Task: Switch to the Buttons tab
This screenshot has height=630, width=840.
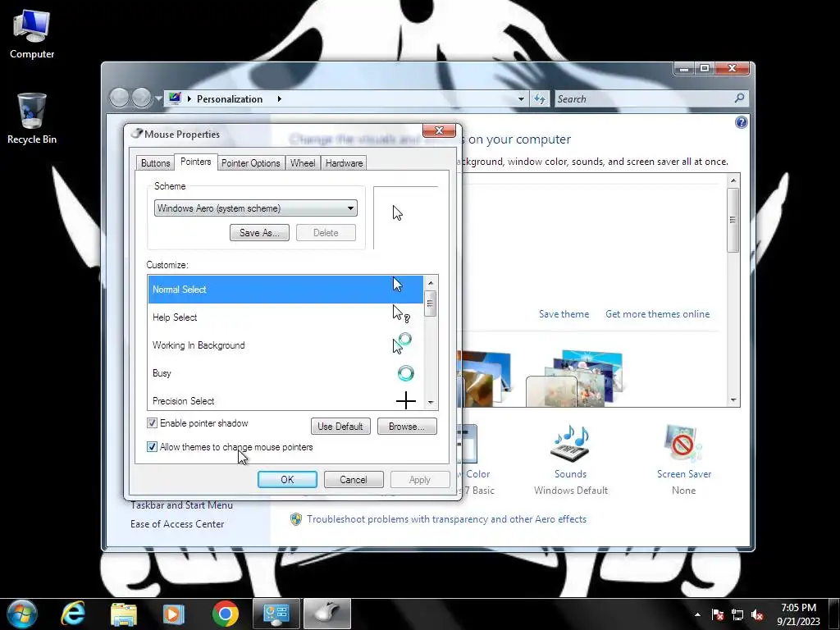Action: pos(155,163)
